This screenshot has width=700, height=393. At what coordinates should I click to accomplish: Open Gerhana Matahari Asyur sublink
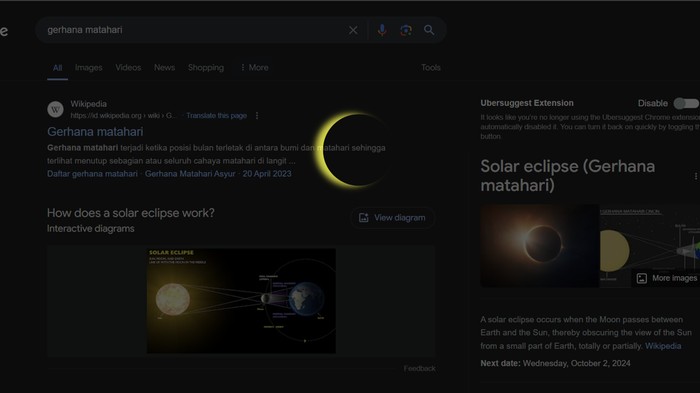pyautogui.click(x=190, y=174)
